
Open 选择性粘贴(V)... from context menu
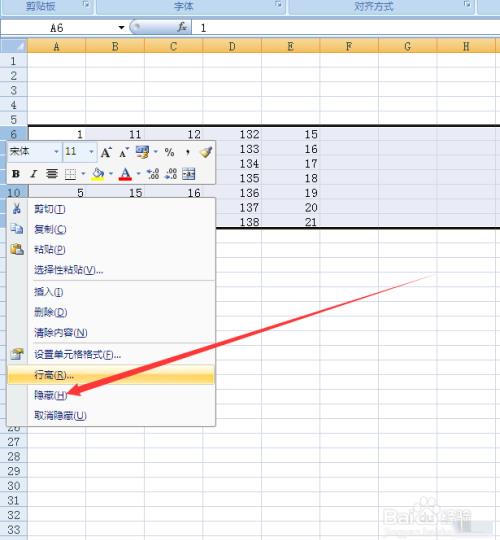[x=110, y=270]
